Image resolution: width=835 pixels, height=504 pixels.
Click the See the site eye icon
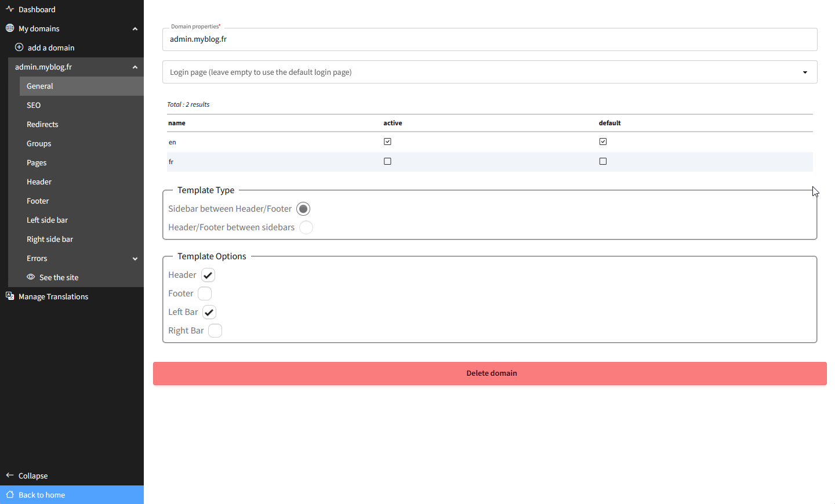(31, 277)
